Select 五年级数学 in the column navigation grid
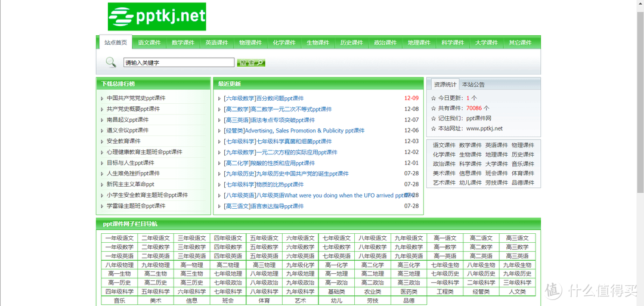This screenshot has width=644, height=306. click(x=264, y=247)
